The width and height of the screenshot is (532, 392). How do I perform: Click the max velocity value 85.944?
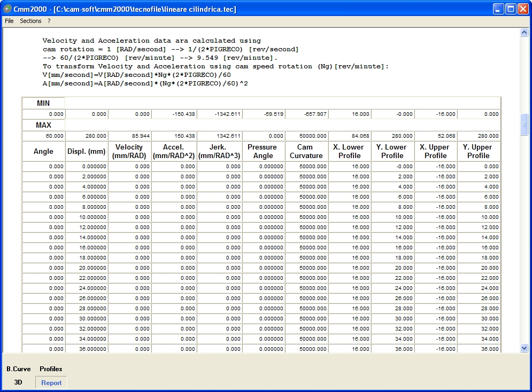coord(129,136)
